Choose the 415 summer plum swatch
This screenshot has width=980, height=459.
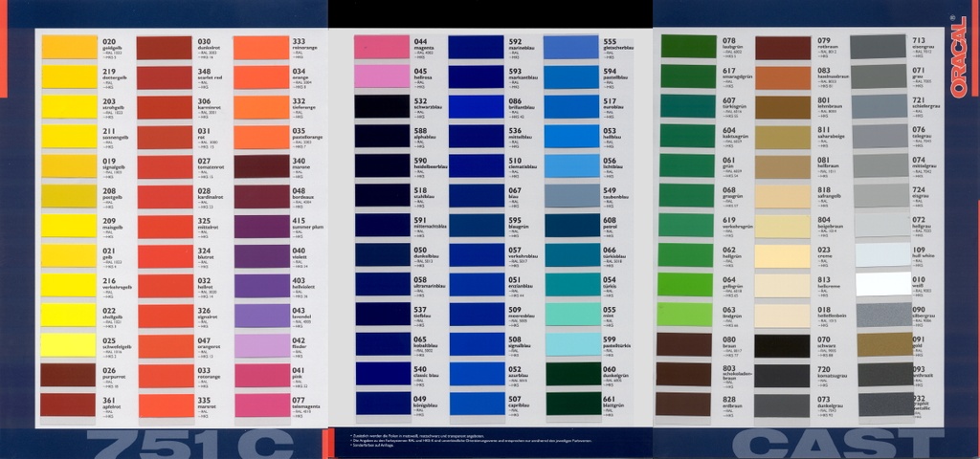[x=261, y=227]
